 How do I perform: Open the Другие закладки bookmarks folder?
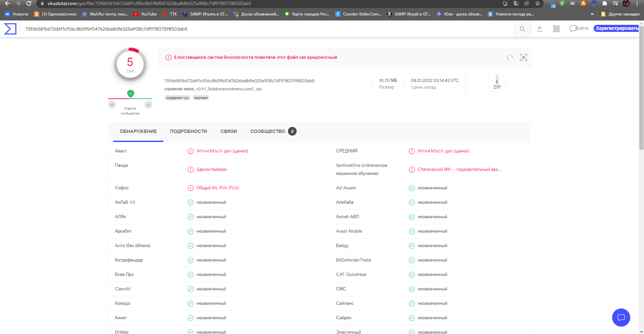click(x=620, y=14)
